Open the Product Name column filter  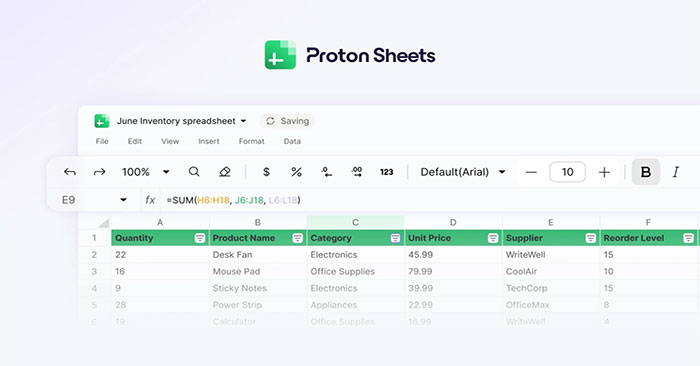(297, 238)
